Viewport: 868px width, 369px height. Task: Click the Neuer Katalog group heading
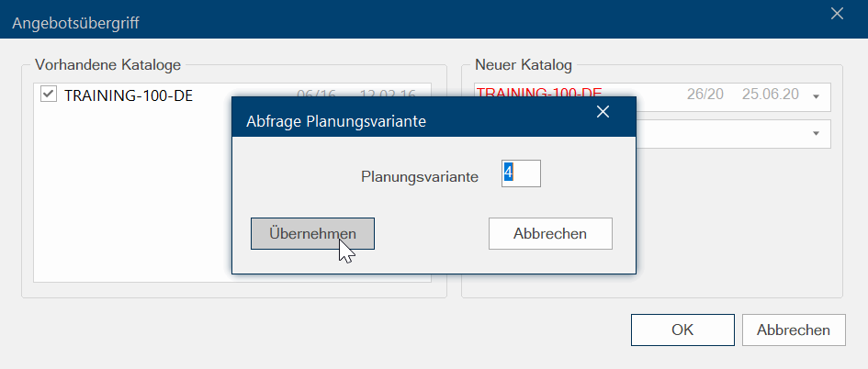(x=524, y=64)
